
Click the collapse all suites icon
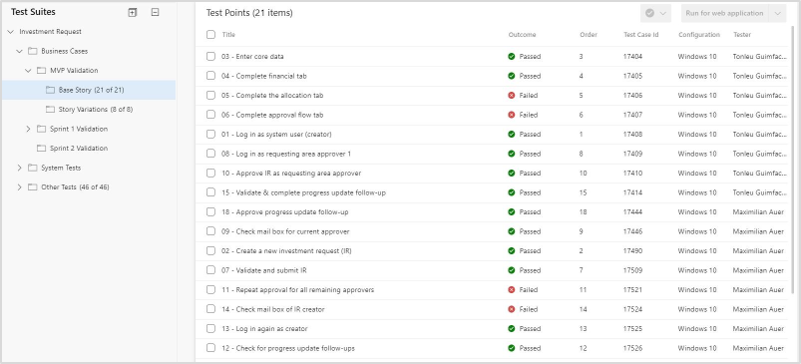click(x=155, y=13)
